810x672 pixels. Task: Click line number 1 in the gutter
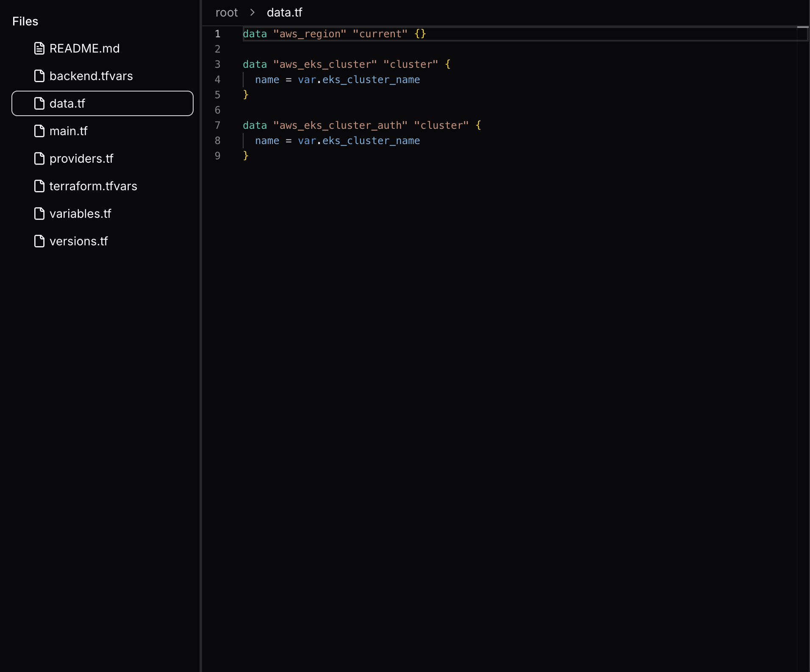218,34
